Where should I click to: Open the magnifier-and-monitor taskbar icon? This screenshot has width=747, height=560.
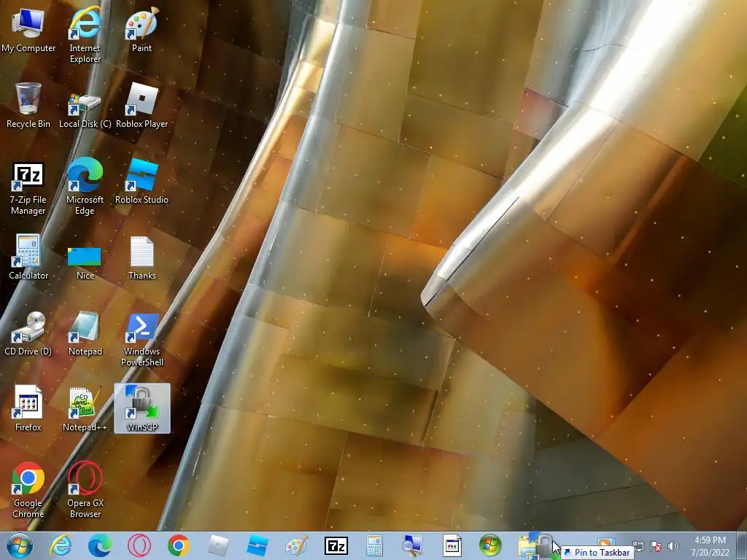tap(412, 545)
